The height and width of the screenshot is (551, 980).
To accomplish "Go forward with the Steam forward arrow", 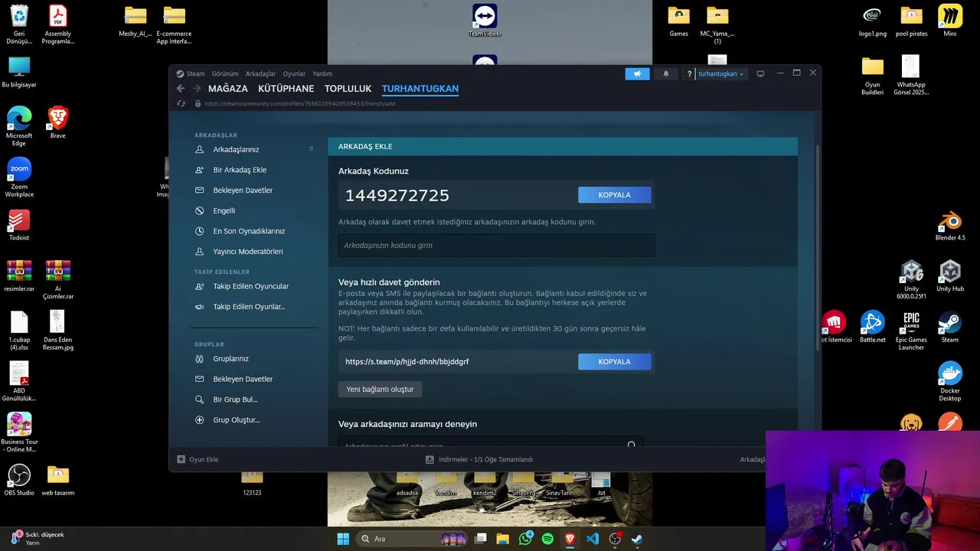I will coord(197,89).
